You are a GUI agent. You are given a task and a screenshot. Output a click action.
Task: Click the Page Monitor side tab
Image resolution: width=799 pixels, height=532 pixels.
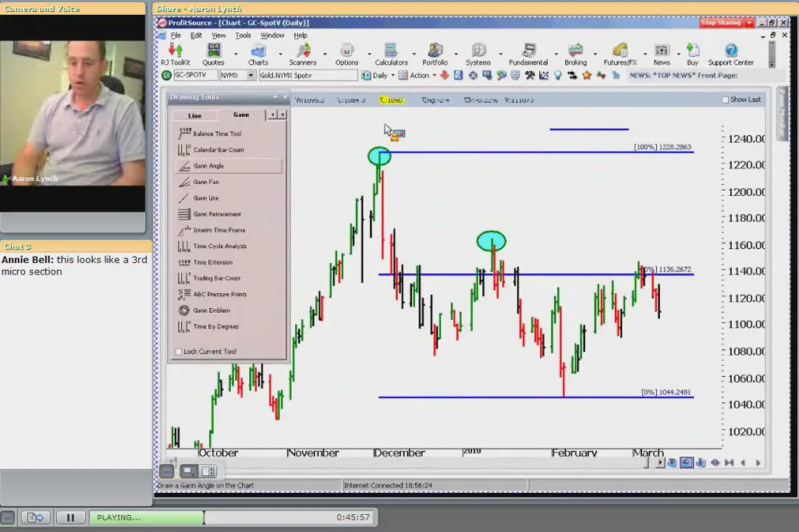tap(782, 114)
